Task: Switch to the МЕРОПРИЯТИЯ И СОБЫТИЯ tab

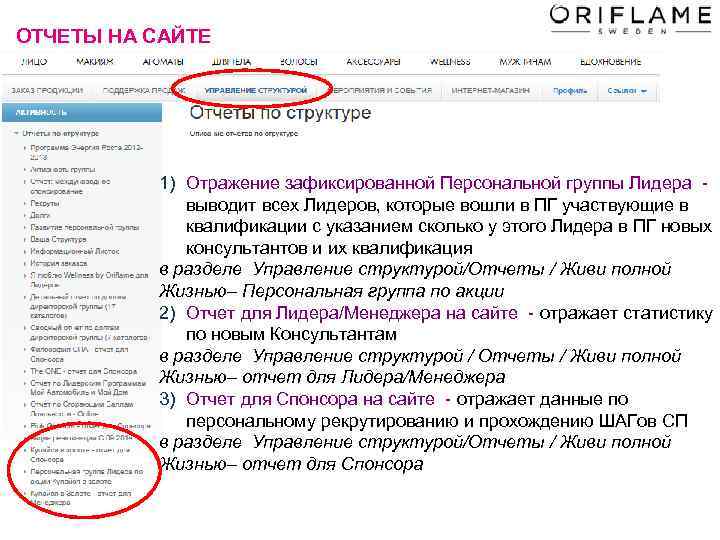Action: [381, 90]
